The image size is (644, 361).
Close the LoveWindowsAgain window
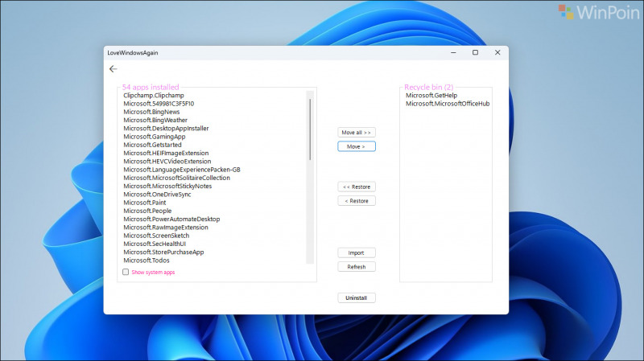(x=497, y=52)
